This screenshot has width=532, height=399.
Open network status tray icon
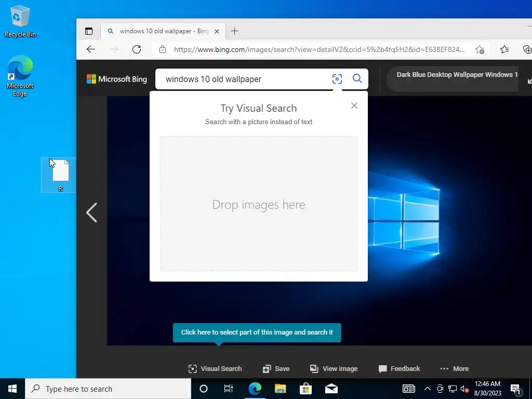coord(453,389)
